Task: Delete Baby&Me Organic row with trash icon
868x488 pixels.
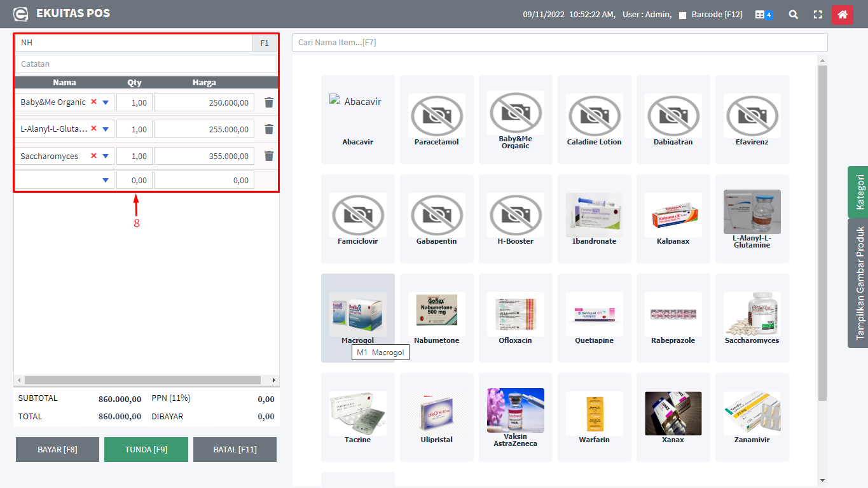Action: coord(269,102)
